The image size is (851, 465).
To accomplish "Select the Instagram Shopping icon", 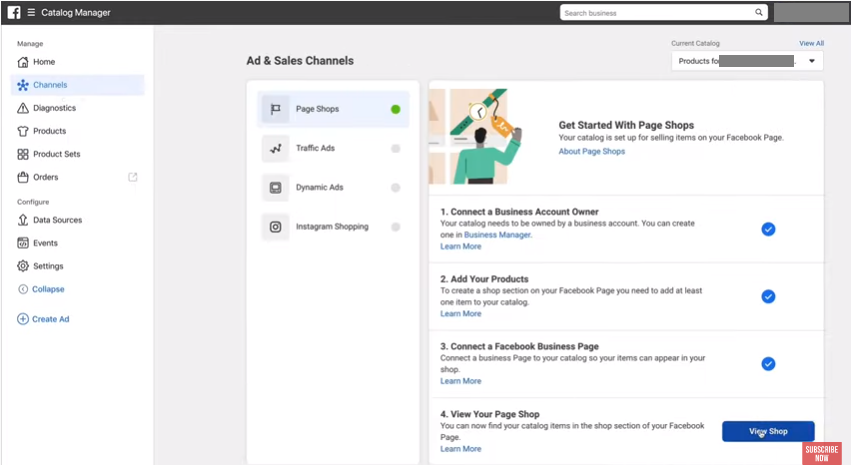I will [x=276, y=226].
